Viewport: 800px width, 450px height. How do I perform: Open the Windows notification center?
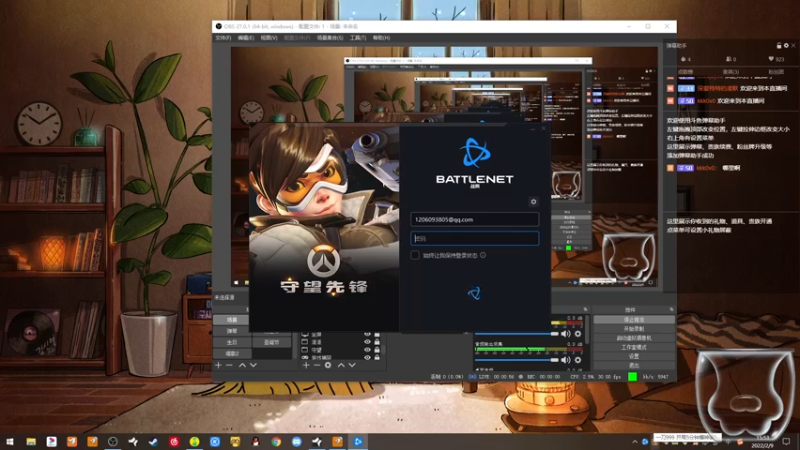(786, 441)
